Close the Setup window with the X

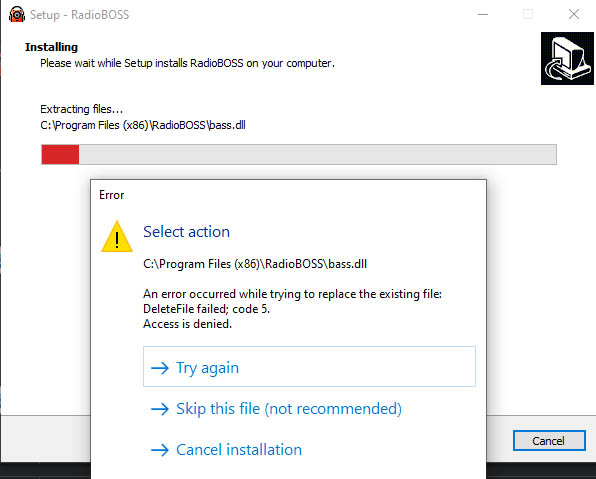click(x=574, y=14)
